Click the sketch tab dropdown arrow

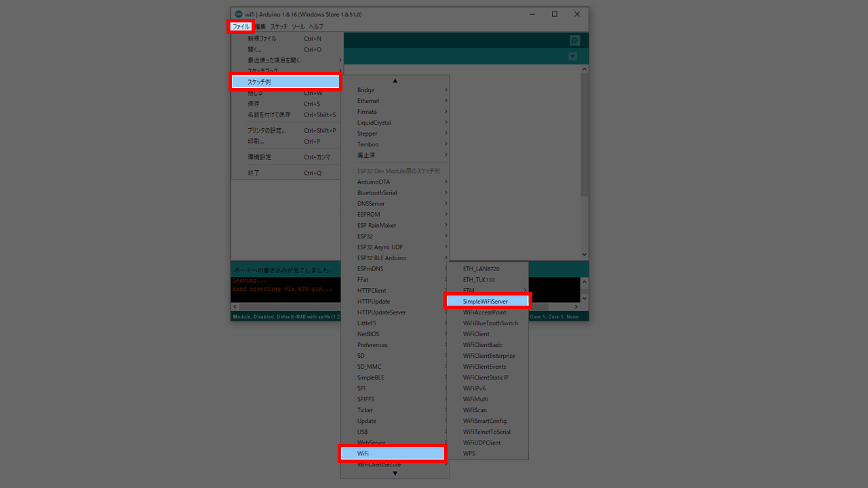[x=573, y=56]
